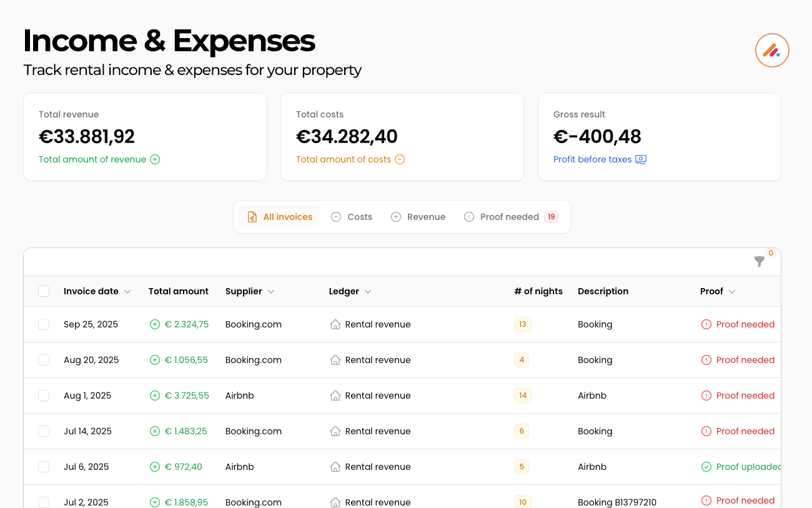Viewport: 812px width, 508px height.
Task: Tick the checkbox for the Jul 14 invoice
Action: tap(44, 431)
